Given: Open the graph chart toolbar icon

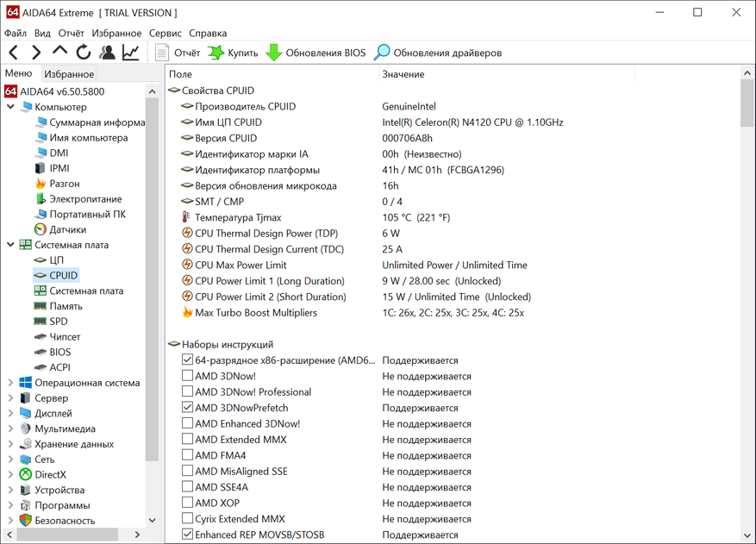Looking at the screenshot, I should pos(130,53).
